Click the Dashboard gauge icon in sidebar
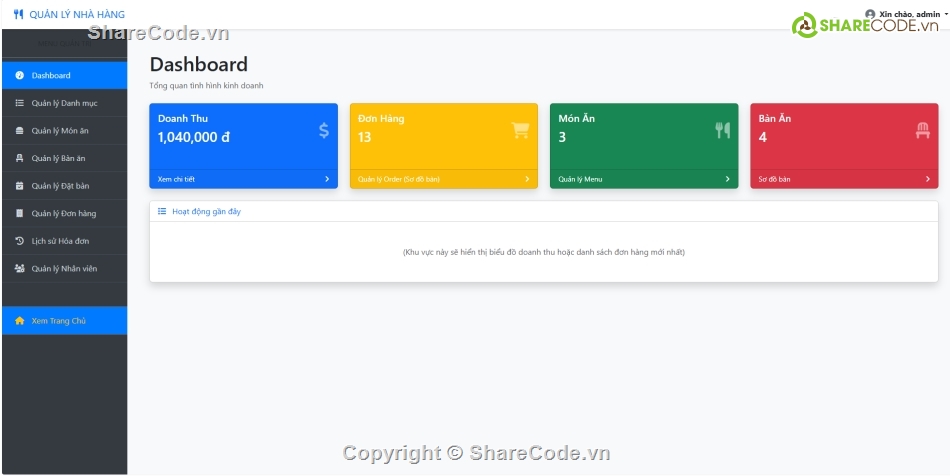Screen dimensions: 950x476 [19, 76]
